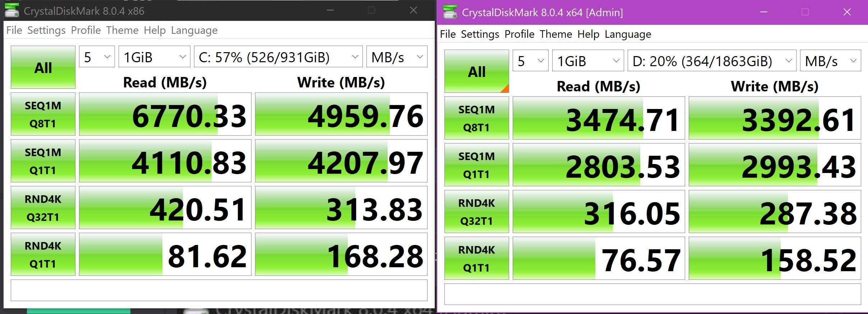868x314 pixels.
Task: Start SEQ1M Q8T1 test in x64 window
Action: coord(476,118)
